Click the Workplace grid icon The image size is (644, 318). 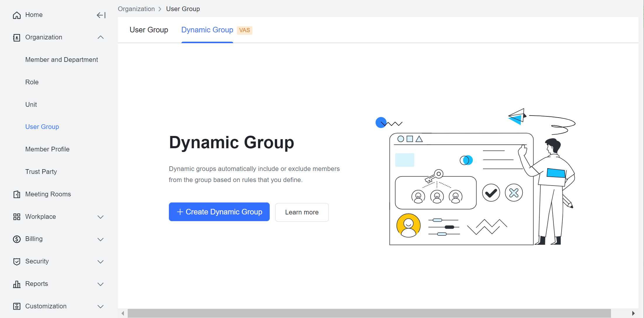pos(17,217)
